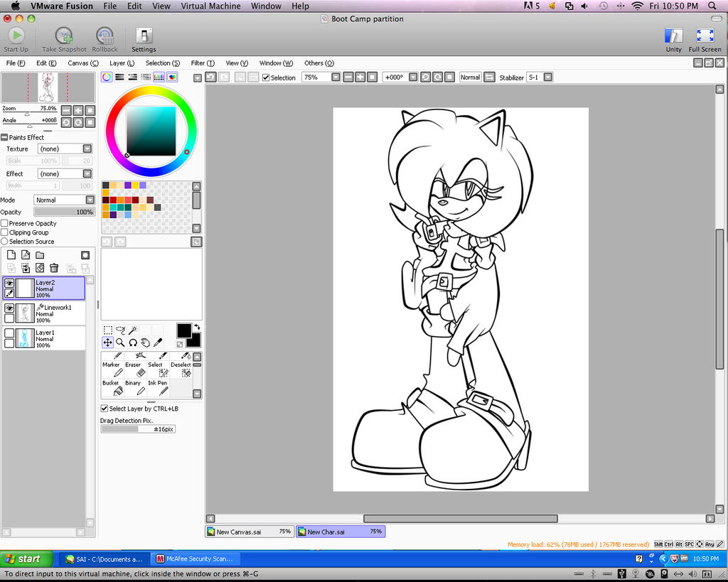Image resolution: width=728 pixels, height=582 pixels.
Task: Choose the Marker brush
Action: point(112,370)
